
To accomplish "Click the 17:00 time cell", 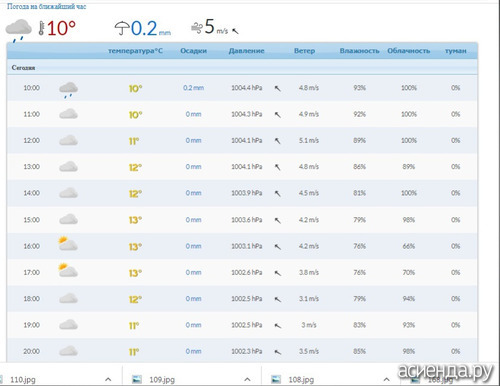I will point(32,273).
